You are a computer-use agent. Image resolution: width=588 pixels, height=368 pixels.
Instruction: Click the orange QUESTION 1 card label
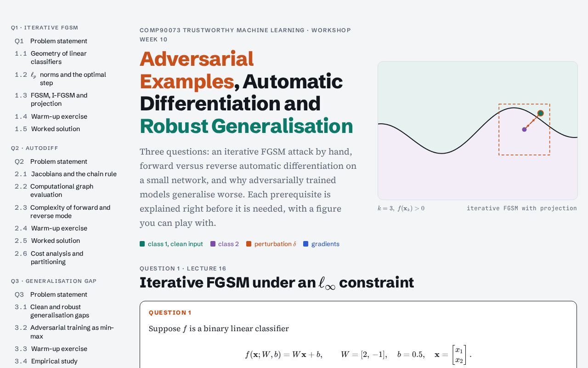[170, 313]
